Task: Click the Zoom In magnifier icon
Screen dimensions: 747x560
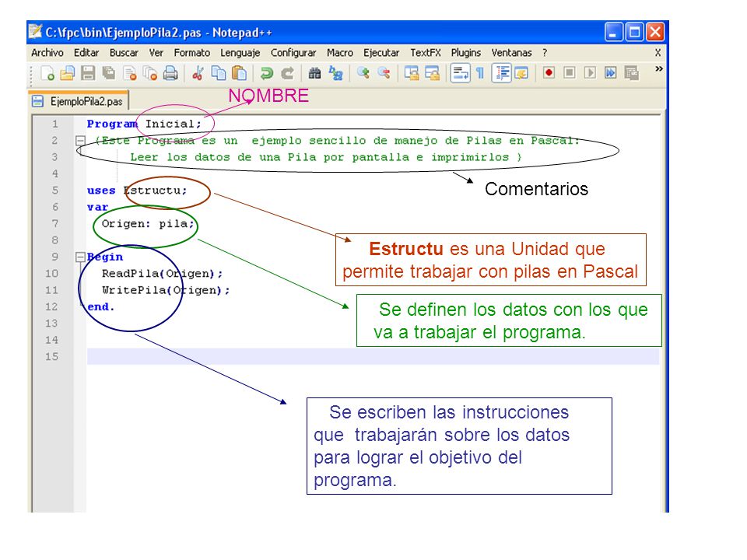Action: click(363, 73)
